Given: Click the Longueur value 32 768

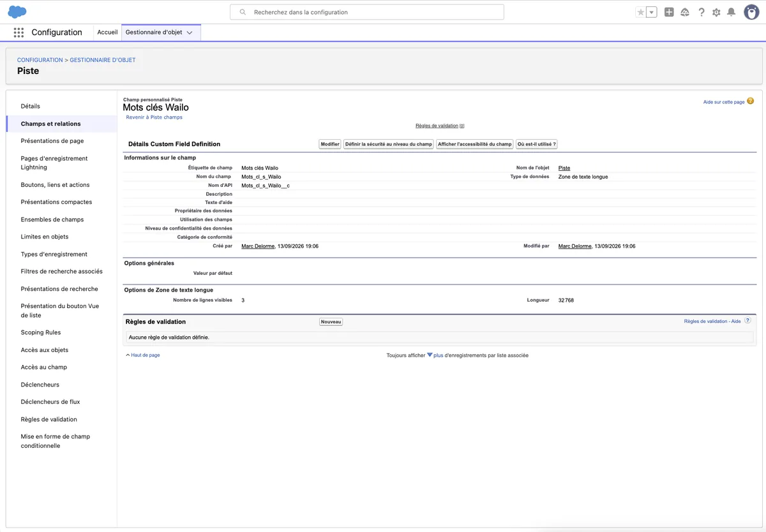Looking at the screenshot, I should click(x=566, y=300).
